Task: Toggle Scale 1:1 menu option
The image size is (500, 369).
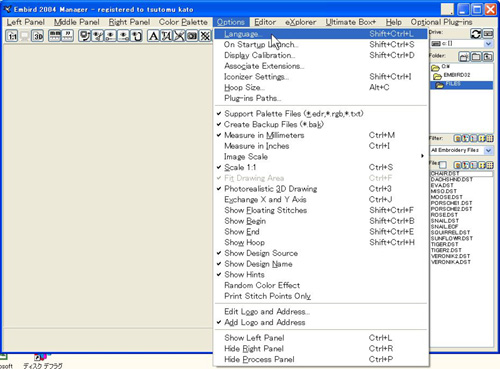Action: (320, 167)
